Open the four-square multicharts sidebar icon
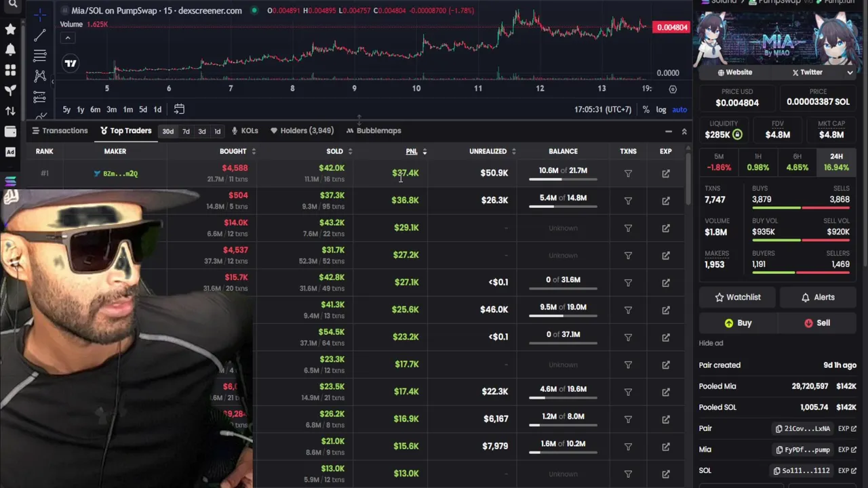Viewport: 868px width, 488px height. click(10, 70)
